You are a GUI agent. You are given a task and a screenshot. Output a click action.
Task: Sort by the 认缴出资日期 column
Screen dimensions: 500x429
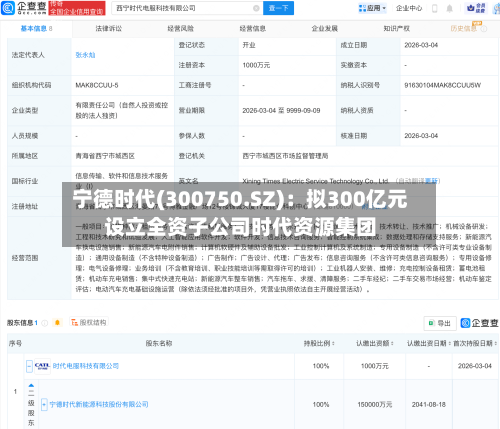click(x=429, y=343)
